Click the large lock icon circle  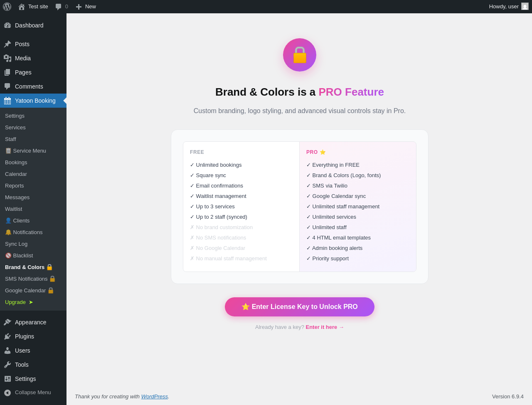coord(300,55)
